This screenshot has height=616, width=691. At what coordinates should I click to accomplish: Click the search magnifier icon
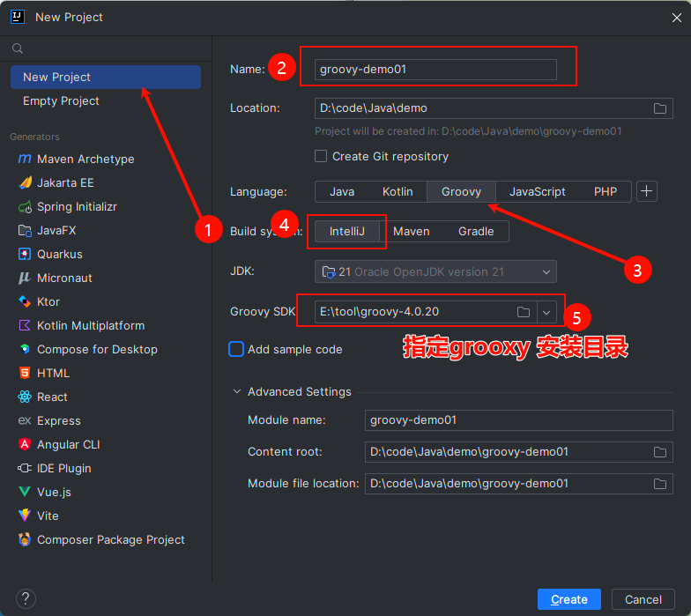18,48
